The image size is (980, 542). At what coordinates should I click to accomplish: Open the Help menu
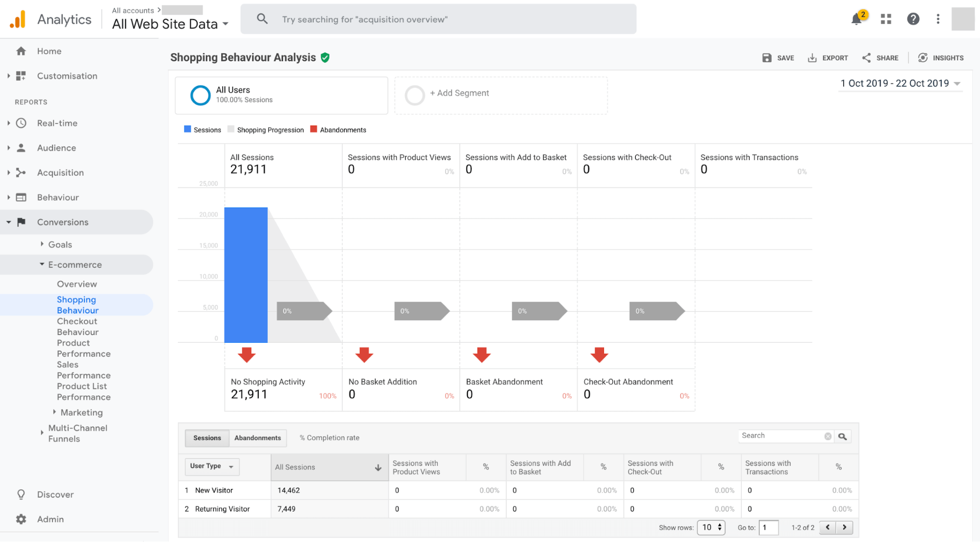tap(913, 19)
